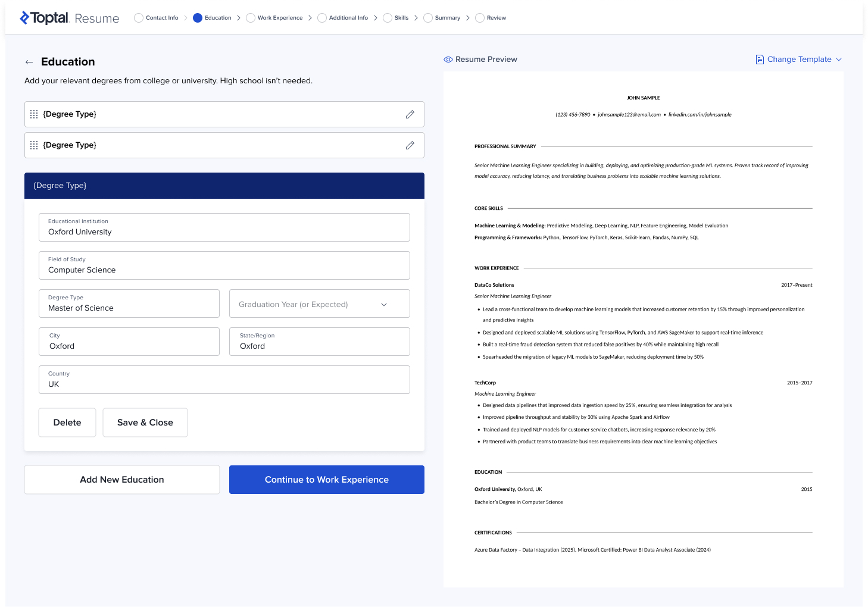Click the chevron after Additional Info step
The image size is (868, 607).
(376, 18)
